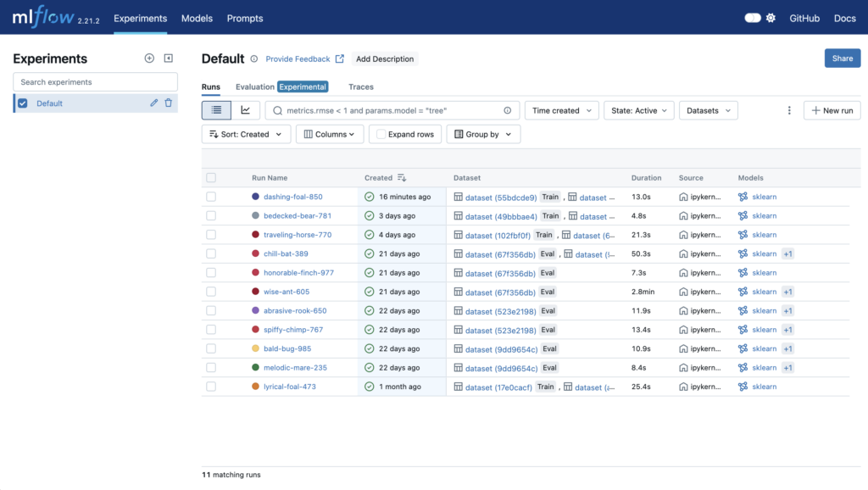Open the Time created dropdown
This screenshot has height=490, width=868.
point(561,110)
